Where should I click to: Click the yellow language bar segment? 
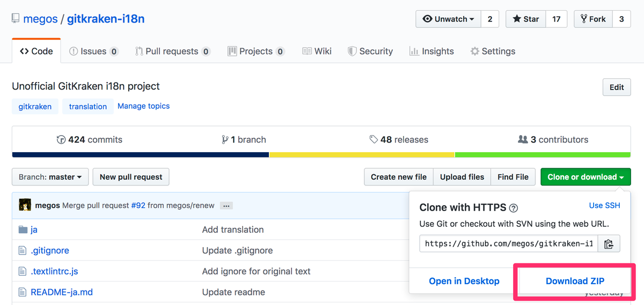[x=362, y=155]
